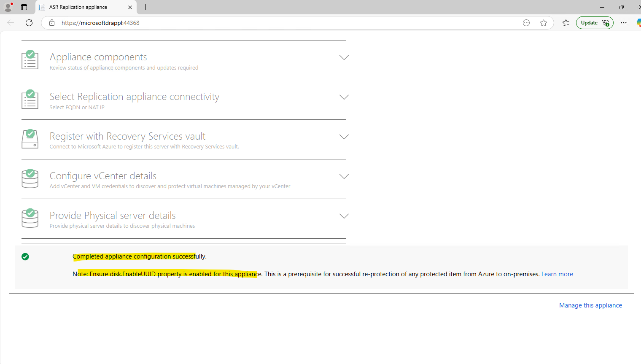
Task: Expand the Appliance components section
Action: click(344, 57)
